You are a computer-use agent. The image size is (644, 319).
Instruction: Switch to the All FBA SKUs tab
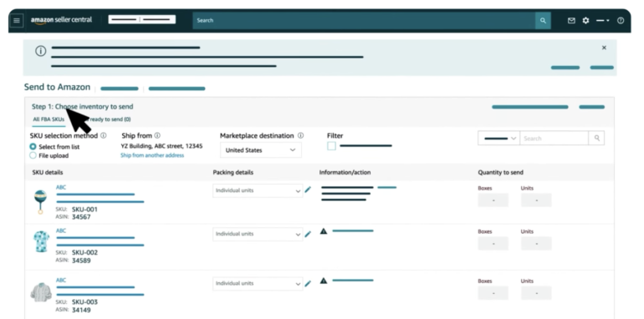coord(49,119)
